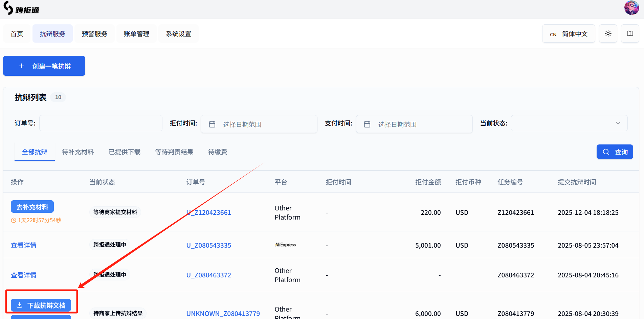Click the 去补充材料 button
Image resolution: width=644 pixels, height=319 pixels.
click(x=32, y=207)
